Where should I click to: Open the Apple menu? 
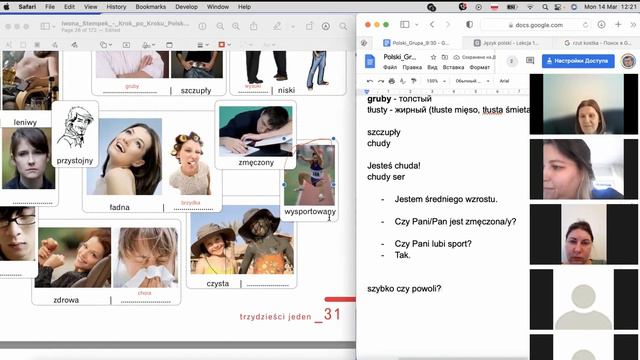point(7,7)
